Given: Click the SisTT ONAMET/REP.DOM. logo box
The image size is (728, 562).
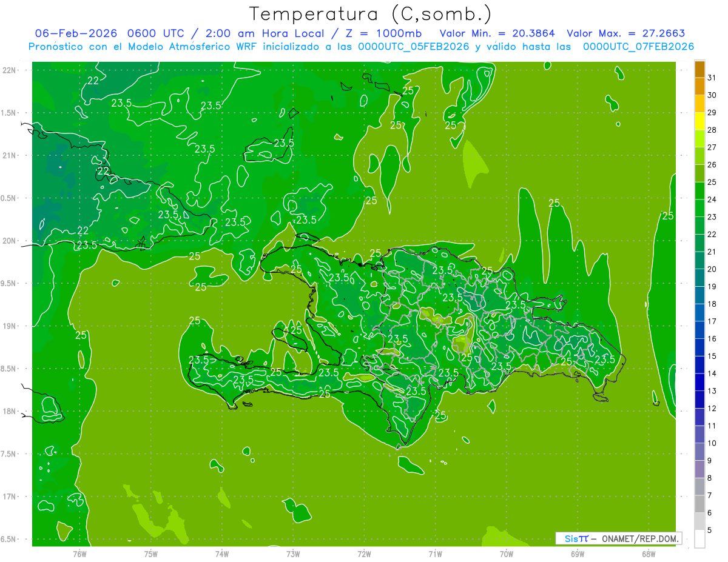Looking at the screenshot, I should (x=618, y=538).
